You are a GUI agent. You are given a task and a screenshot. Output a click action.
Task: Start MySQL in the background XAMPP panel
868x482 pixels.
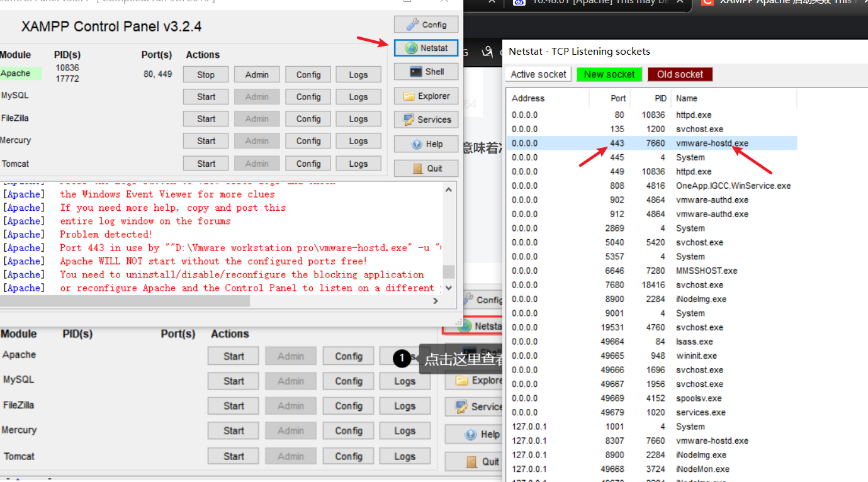pos(234,381)
